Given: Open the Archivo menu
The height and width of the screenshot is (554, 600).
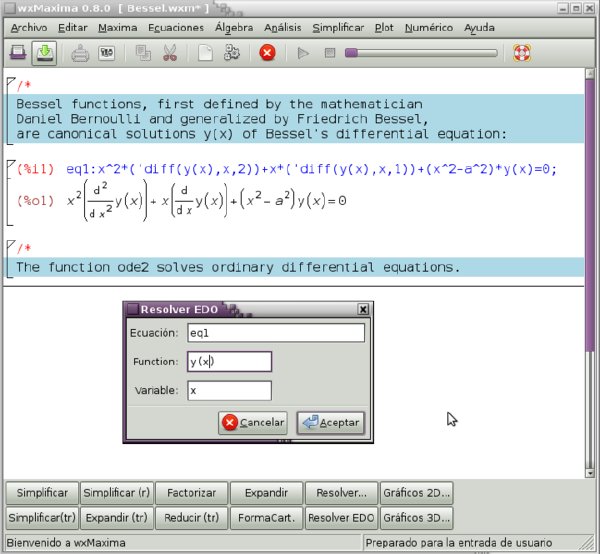Looking at the screenshot, I should click(x=29, y=28).
